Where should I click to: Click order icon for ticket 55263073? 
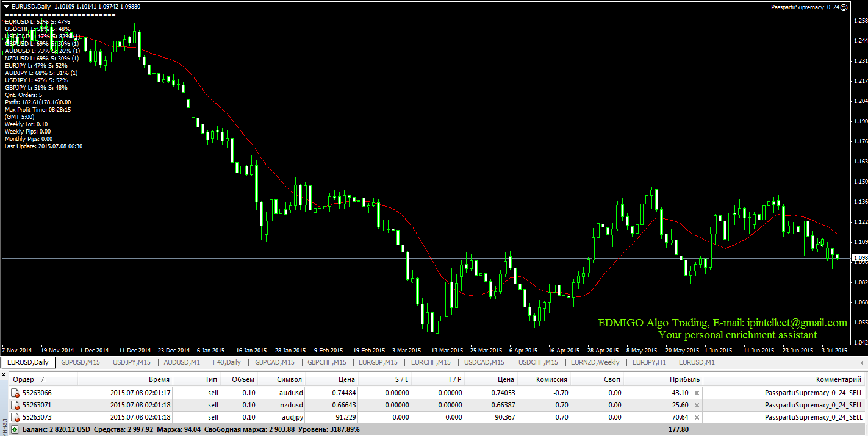coord(16,417)
